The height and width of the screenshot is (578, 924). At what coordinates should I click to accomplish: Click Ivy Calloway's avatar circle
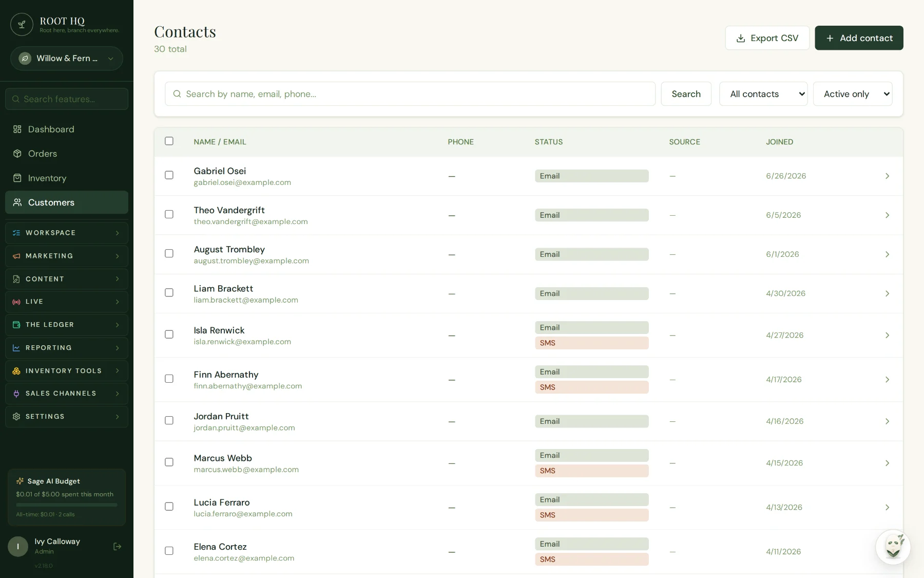(x=18, y=547)
